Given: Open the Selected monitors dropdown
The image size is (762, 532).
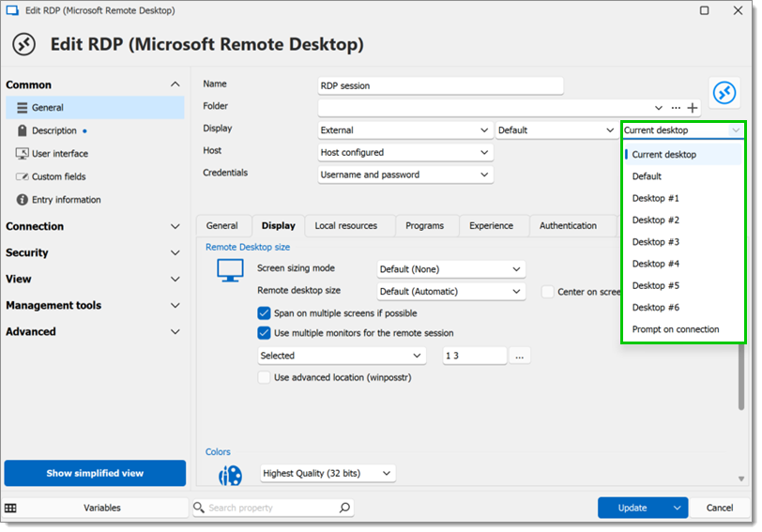Looking at the screenshot, I should coord(342,356).
